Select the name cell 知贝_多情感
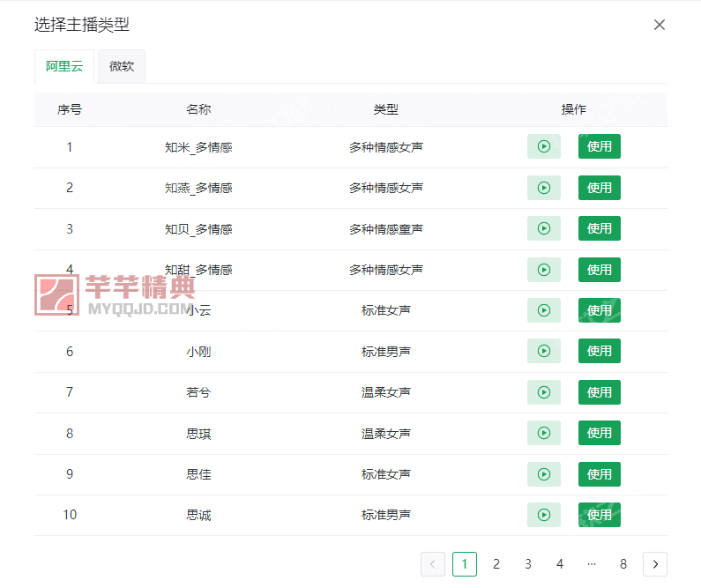 198,229
